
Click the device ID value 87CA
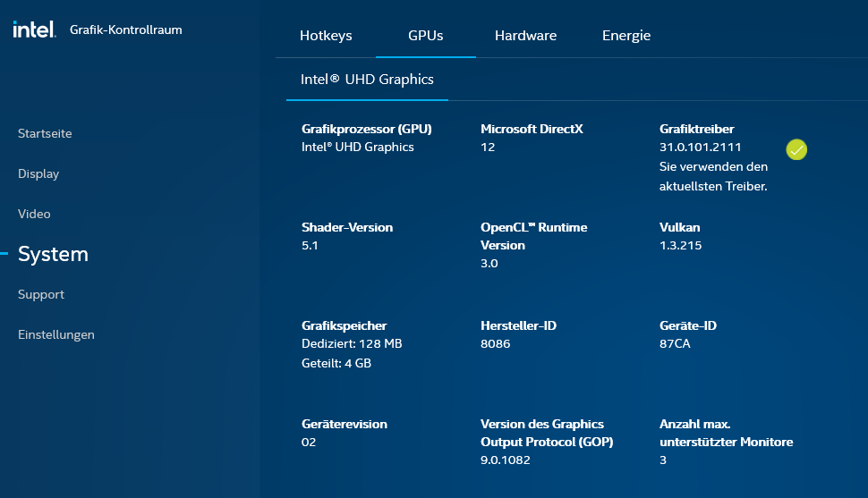point(675,343)
